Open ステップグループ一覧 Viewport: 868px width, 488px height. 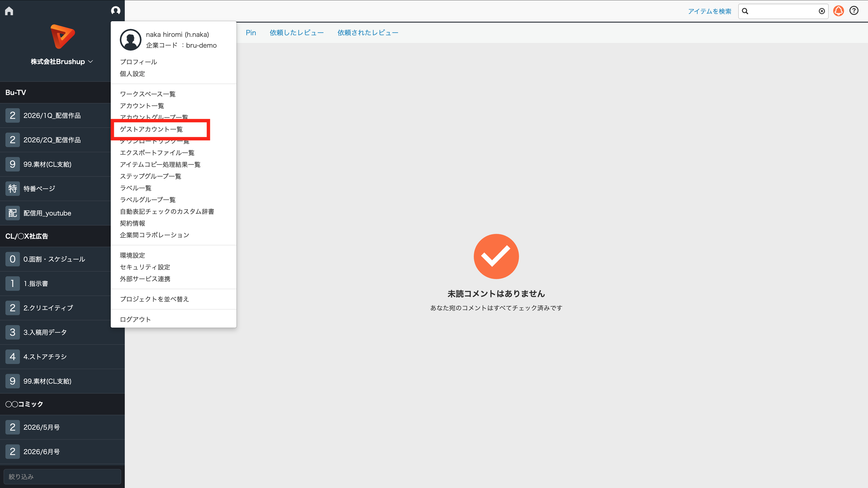click(x=151, y=176)
